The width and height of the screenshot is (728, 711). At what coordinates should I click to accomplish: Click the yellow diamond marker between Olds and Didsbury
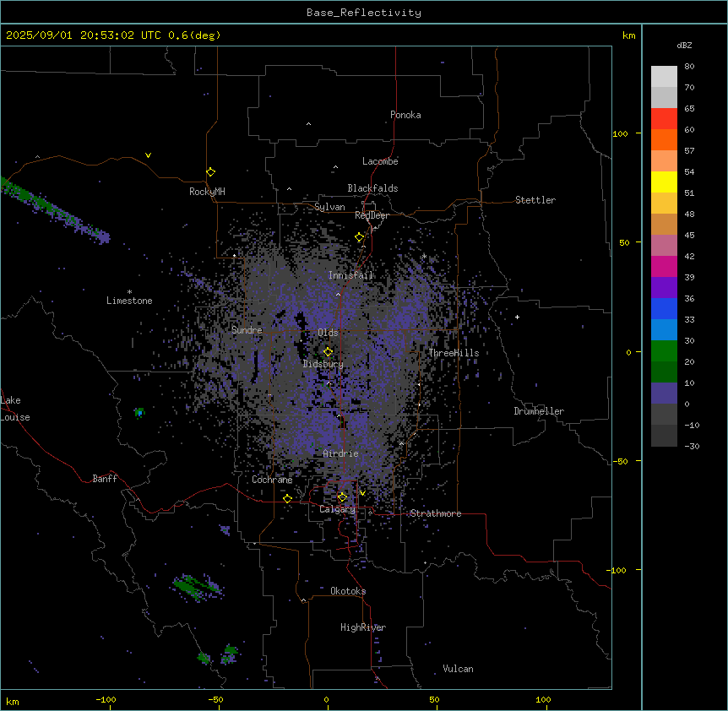pyautogui.click(x=328, y=352)
